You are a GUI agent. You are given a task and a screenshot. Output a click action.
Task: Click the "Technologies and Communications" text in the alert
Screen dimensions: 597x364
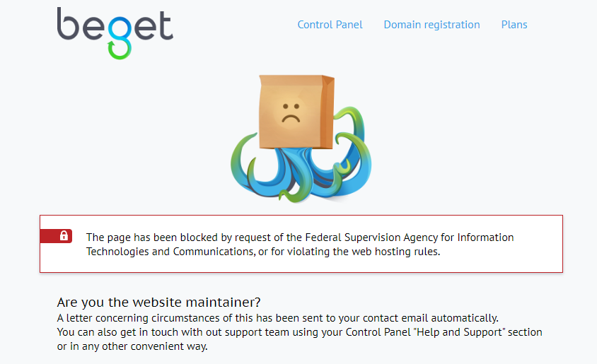click(166, 252)
